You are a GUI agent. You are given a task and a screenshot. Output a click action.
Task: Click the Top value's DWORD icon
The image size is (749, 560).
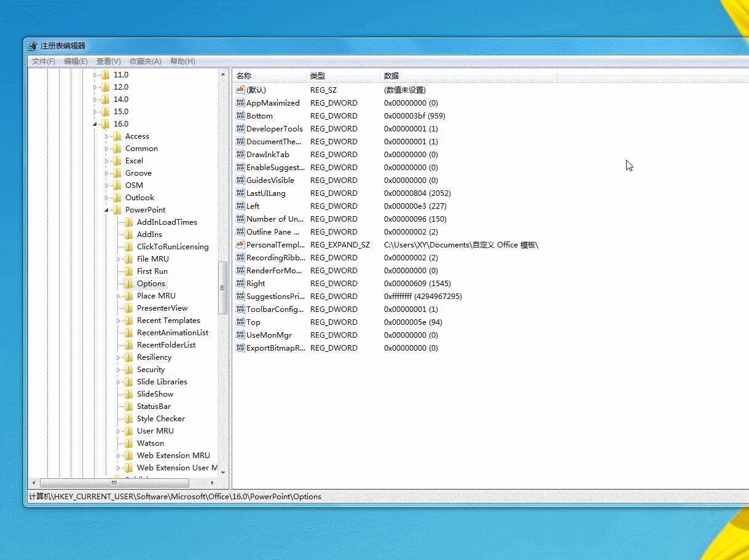click(240, 322)
